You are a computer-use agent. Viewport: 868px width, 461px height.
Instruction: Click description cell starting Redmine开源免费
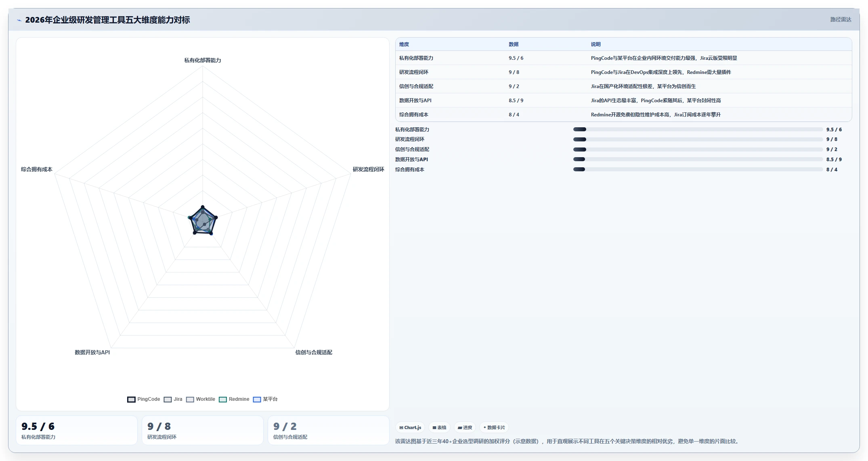coord(656,115)
